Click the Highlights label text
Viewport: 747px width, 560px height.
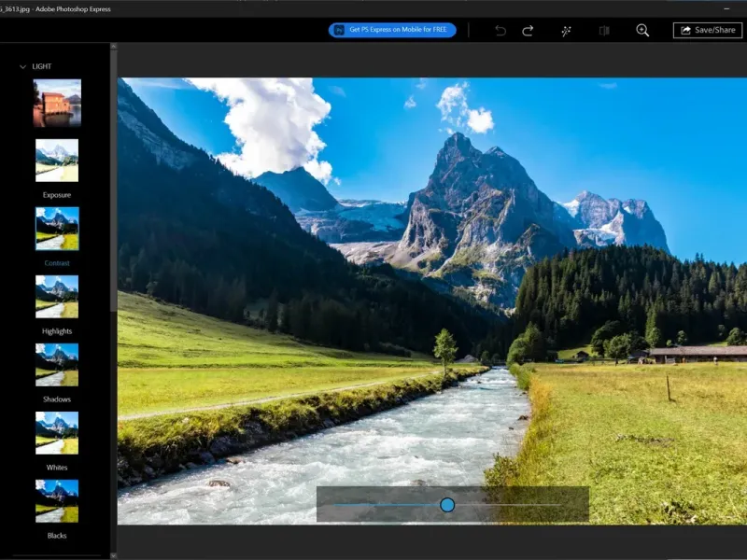click(x=57, y=331)
